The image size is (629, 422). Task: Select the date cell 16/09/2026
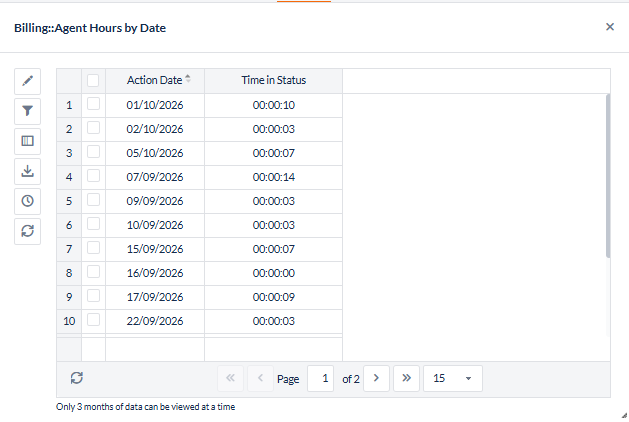155,273
